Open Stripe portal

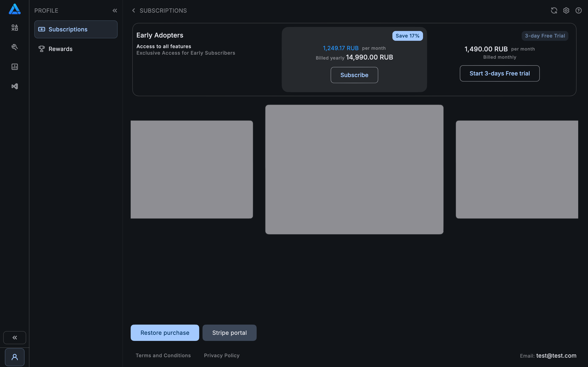(229, 333)
